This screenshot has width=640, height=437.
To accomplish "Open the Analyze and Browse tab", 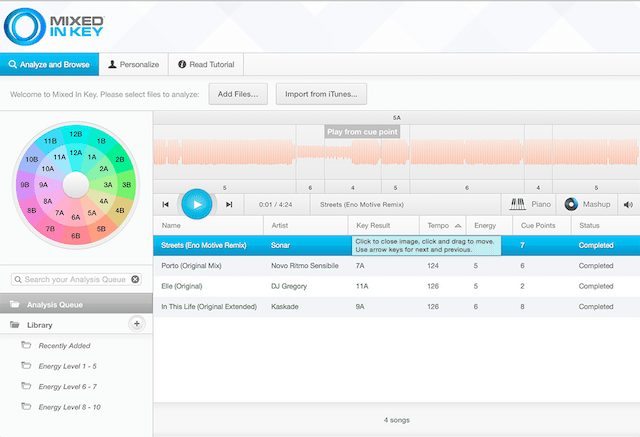I will point(49,64).
